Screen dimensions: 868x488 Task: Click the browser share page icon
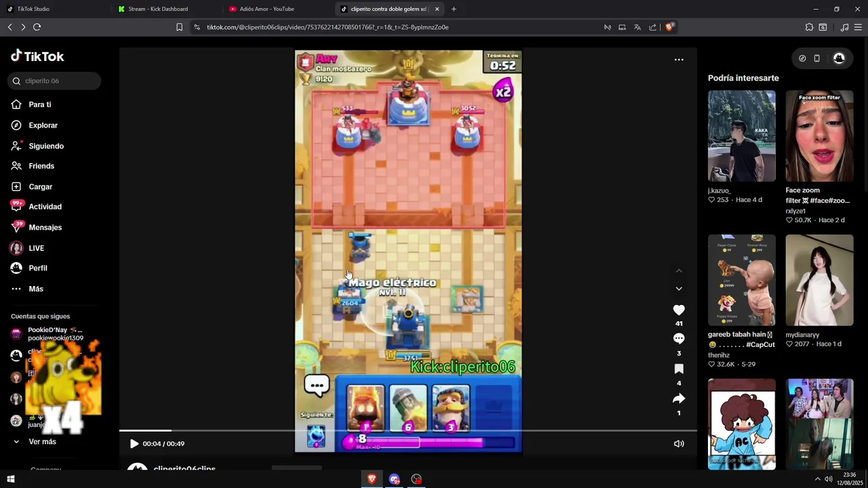(x=652, y=27)
